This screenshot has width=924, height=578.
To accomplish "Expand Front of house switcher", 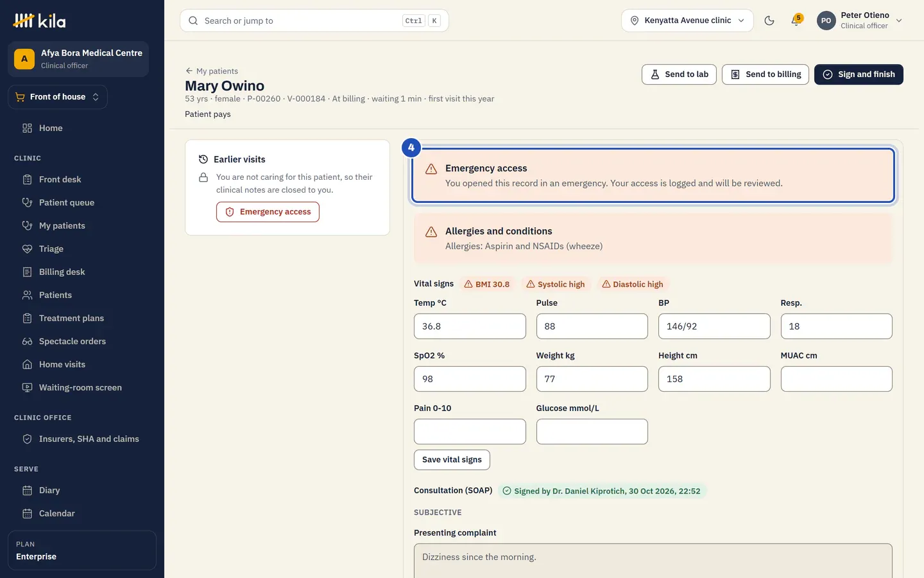I will (58, 97).
